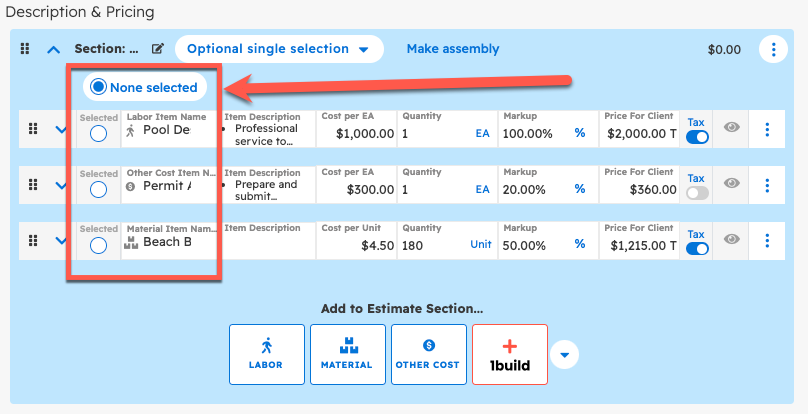Add a Material item to the section
Image resolution: width=808 pixels, height=414 pixels.
[x=346, y=354]
